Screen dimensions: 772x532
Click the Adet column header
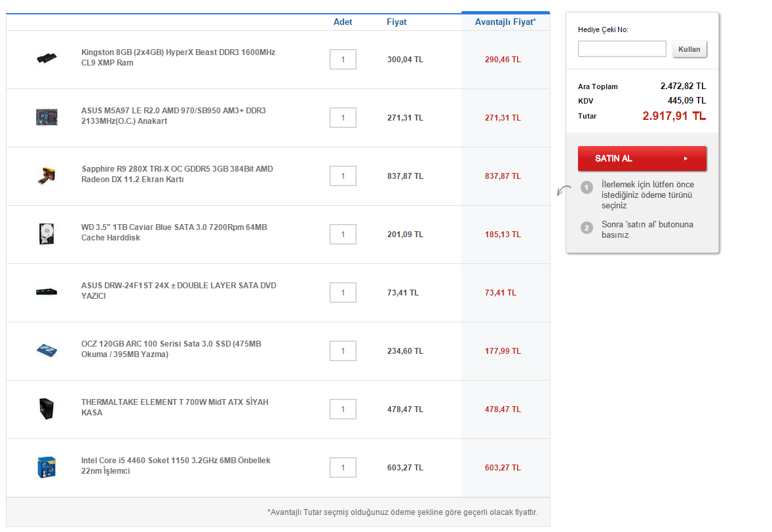tap(343, 22)
